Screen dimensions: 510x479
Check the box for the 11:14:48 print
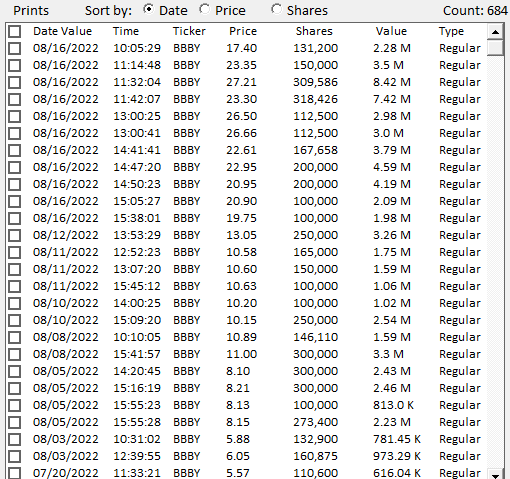tap(15, 65)
